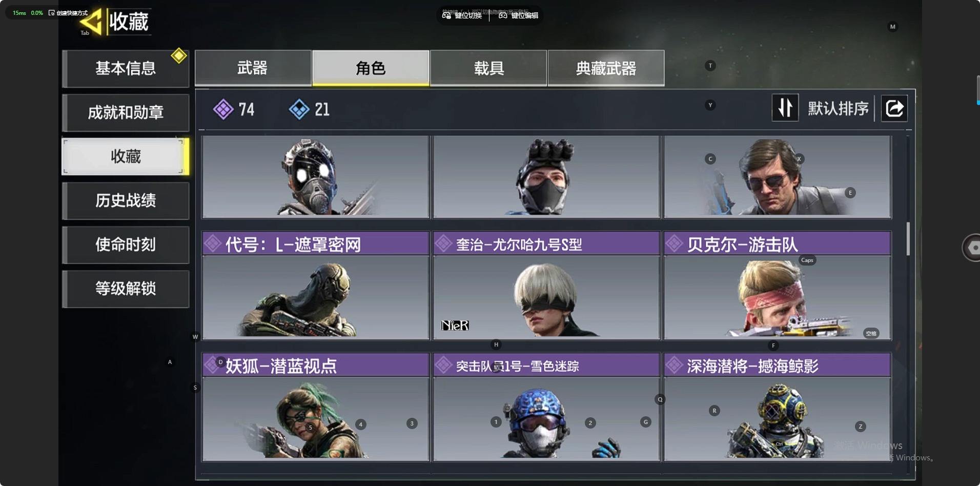Image resolution: width=980 pixels, height=486 pixels.
Task: Click the purple diamond 74 counter icon
Action: [223, 109]
